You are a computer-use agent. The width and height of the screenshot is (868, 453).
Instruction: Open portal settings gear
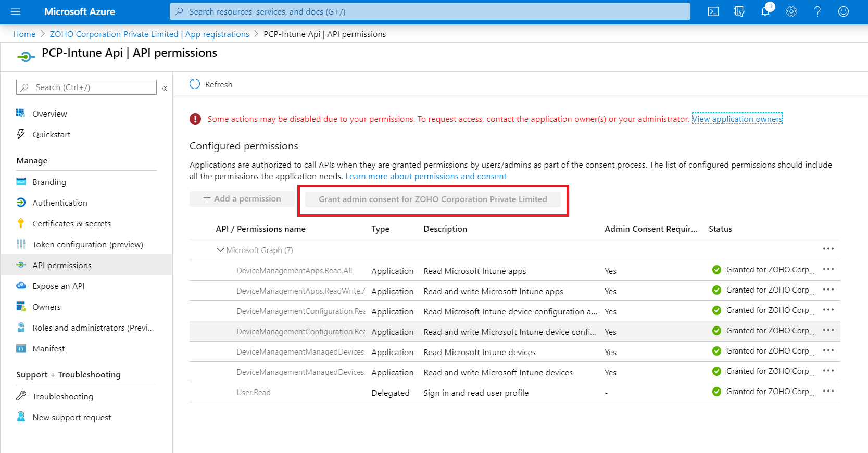pos(791,11)
